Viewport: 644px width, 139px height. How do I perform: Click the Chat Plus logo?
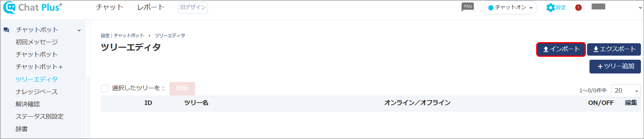point(33,7)
